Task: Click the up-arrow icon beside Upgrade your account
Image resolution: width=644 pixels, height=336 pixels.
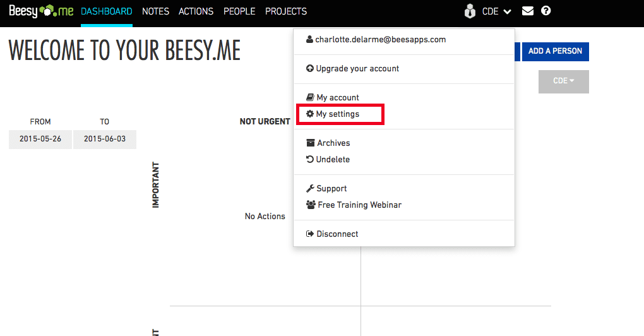Action: [x=310, y=68]
